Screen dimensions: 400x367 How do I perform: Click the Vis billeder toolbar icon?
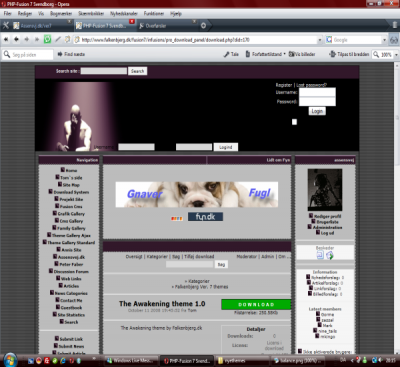tap(292, 54)
